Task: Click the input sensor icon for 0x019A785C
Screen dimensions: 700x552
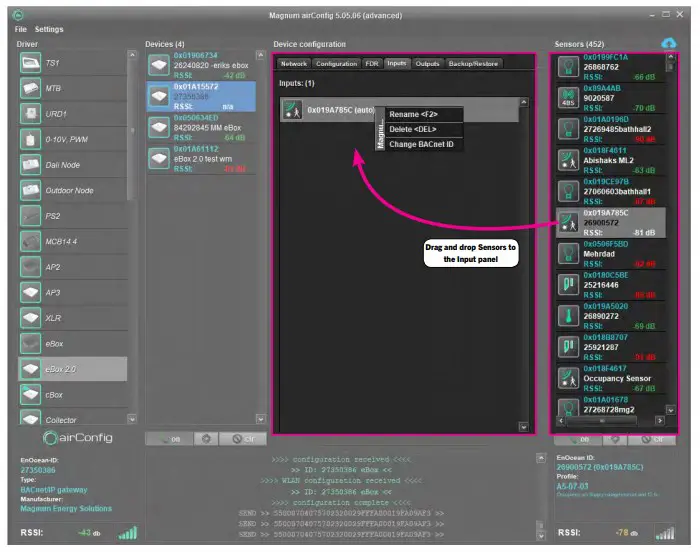Action: 292,110
